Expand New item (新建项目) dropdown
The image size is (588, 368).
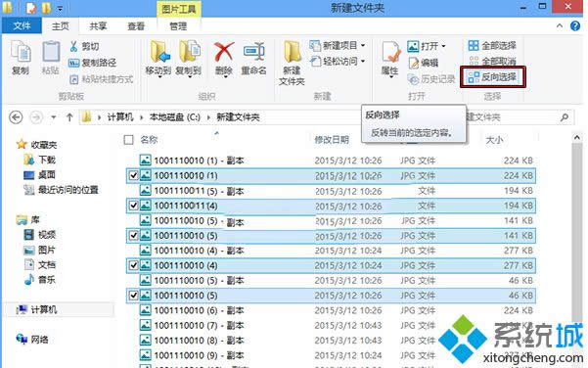click(x=363, y=46)
